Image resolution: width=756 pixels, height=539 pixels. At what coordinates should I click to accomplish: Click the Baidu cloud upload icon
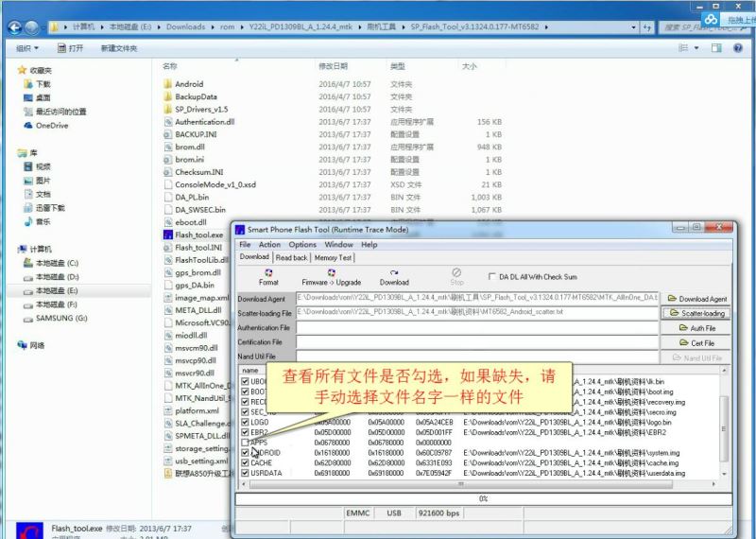tap(712, 19)
